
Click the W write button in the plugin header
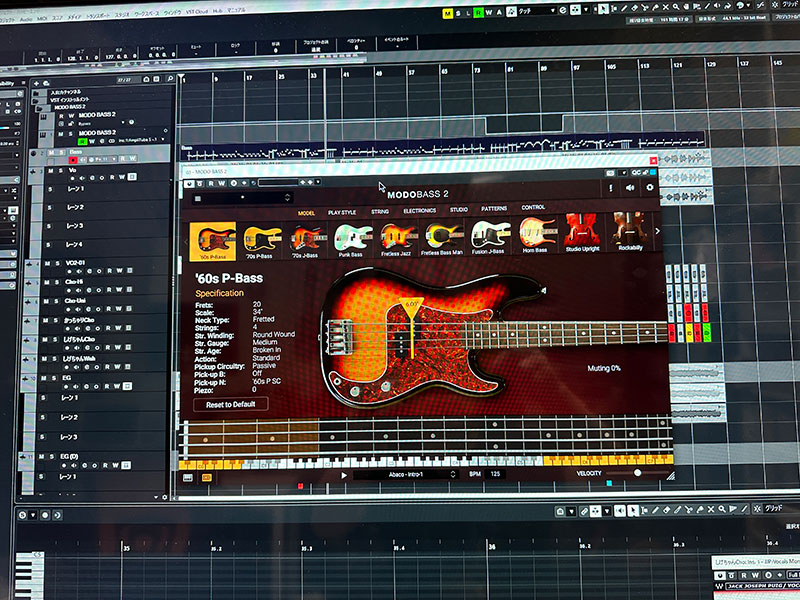222,184
